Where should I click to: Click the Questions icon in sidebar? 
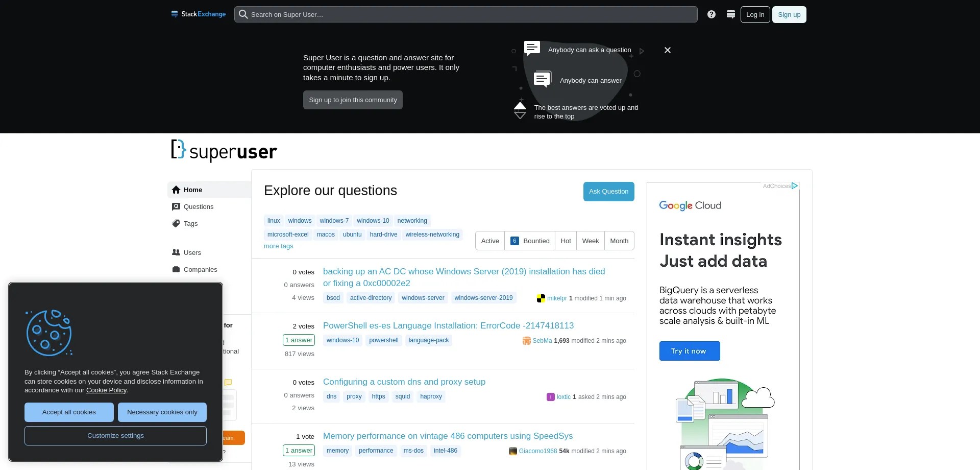coord(176,206)
